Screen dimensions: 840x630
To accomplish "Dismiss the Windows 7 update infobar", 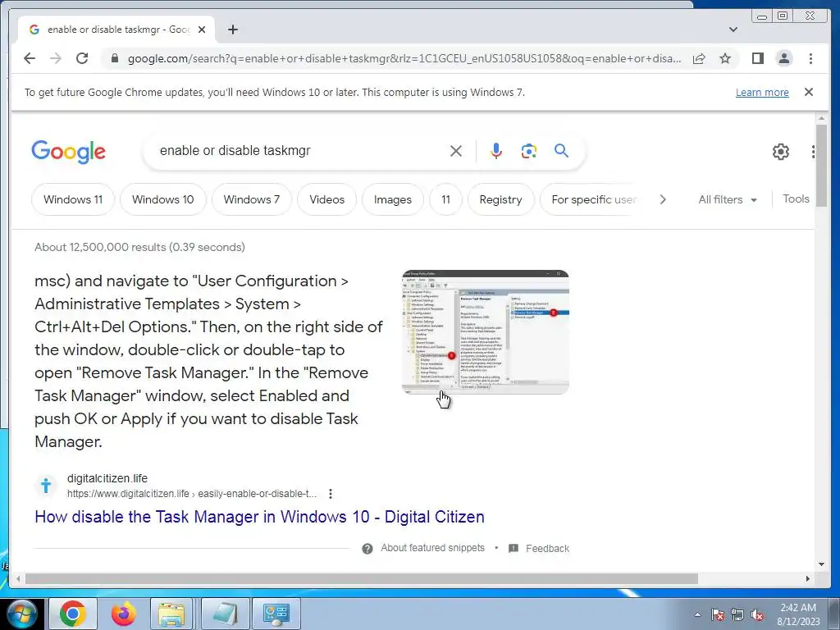I will 809,92.
